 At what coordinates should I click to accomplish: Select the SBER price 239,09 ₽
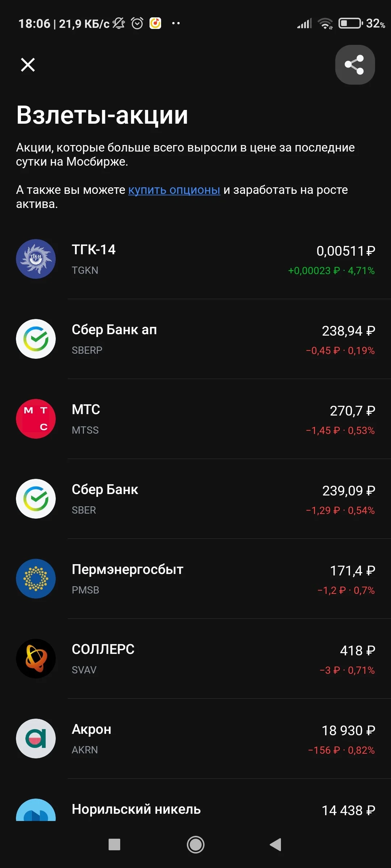point(349,491)
